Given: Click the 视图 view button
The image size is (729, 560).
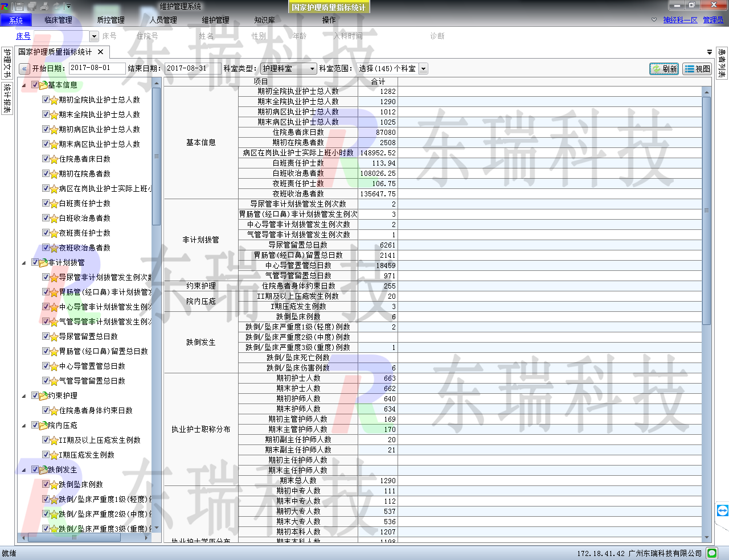Looking at the screenshot, I should tap(698, 69).
